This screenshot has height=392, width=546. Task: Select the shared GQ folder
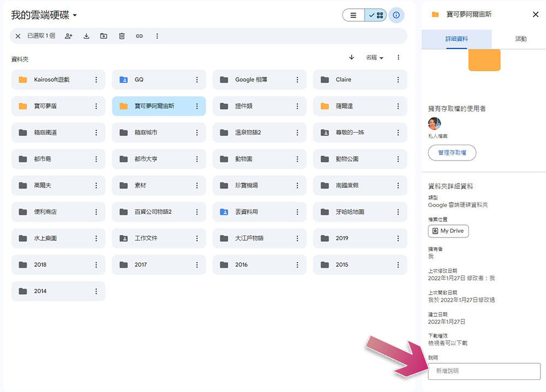click(x=159, y=80)
